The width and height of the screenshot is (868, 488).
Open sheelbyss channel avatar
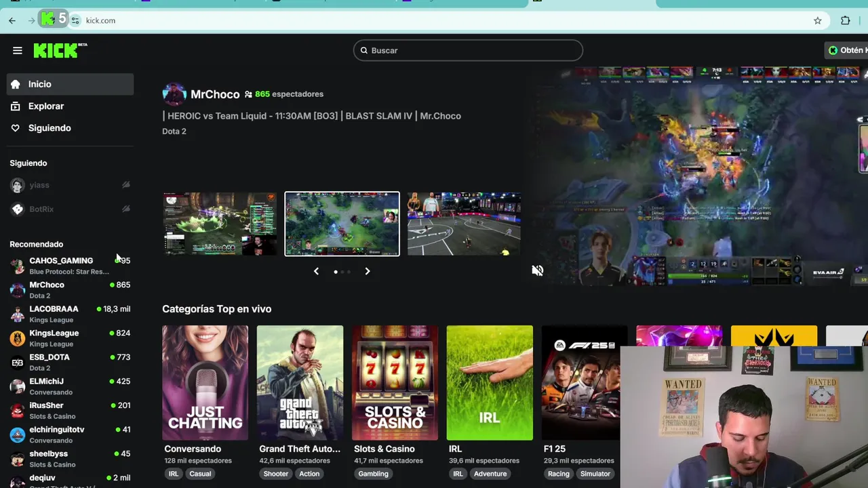pyautogui.click(x=18, y=459)
